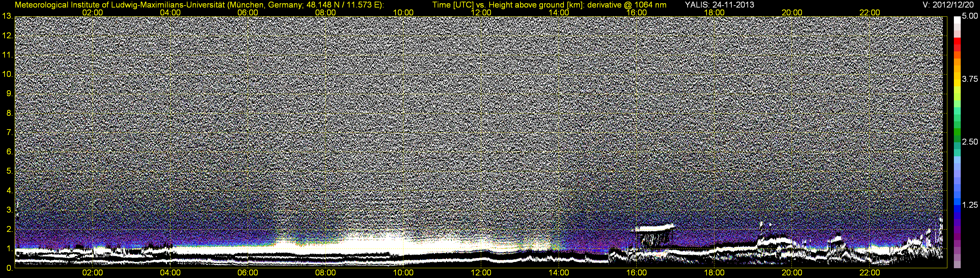This screenshot has width=980, height=278.
Task: Click the 08:00 label on bottom time axis
Action: click(326, 273)
